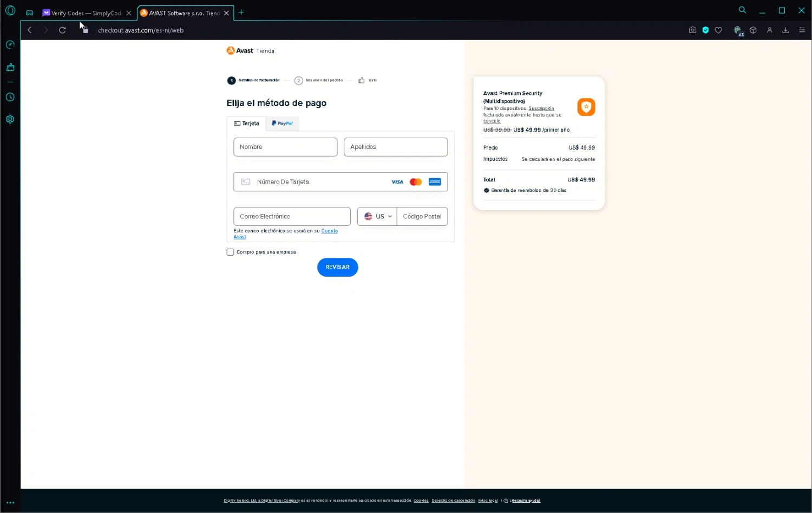
Task: Open History clock icon in sidebar
Action: (10, 97)
